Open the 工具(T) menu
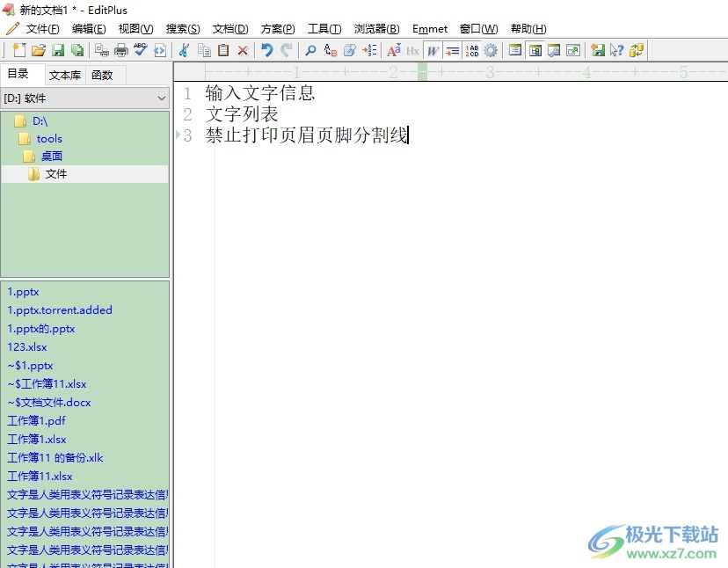The width and height of the screenshot is (728, 568). 324,29
